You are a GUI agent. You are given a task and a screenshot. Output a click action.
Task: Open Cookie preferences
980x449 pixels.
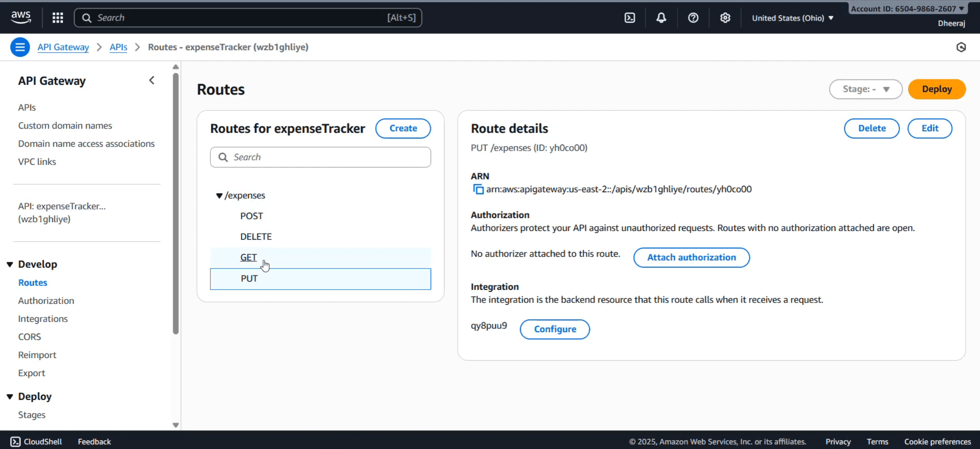(x=937, y=442)
